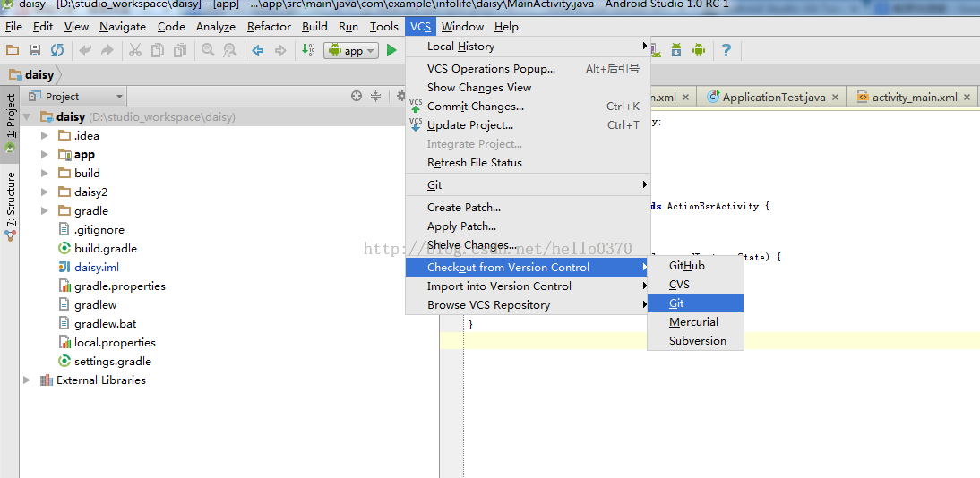980x478 pixels.
Task: Select Show Changes View
Action: pos(529,88)
